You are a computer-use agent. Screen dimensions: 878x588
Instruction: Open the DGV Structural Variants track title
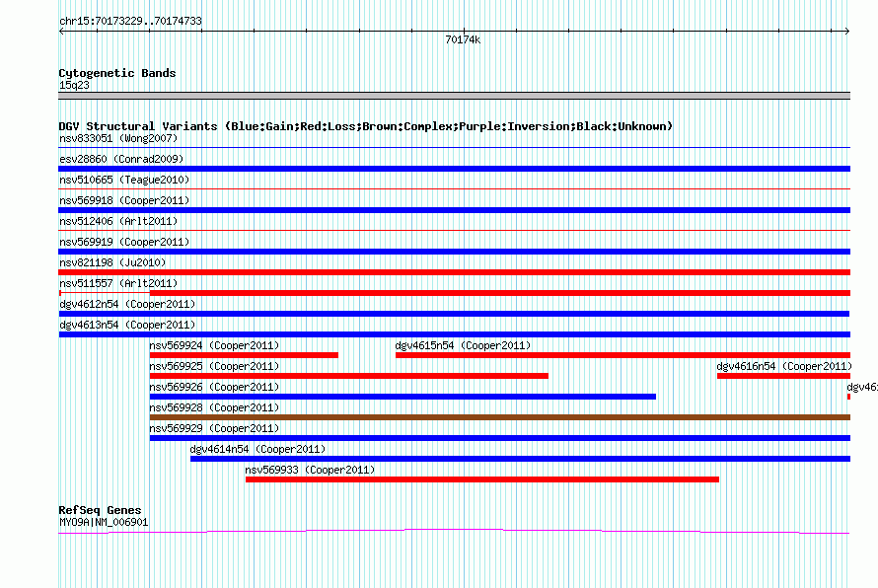[x=366, y=126]
